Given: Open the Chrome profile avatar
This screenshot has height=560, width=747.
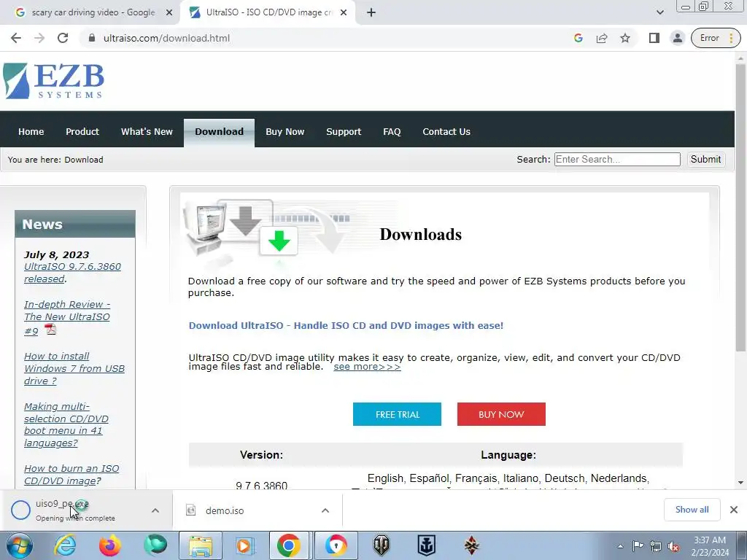Looking at the screenshot, I should pos(677,38).
